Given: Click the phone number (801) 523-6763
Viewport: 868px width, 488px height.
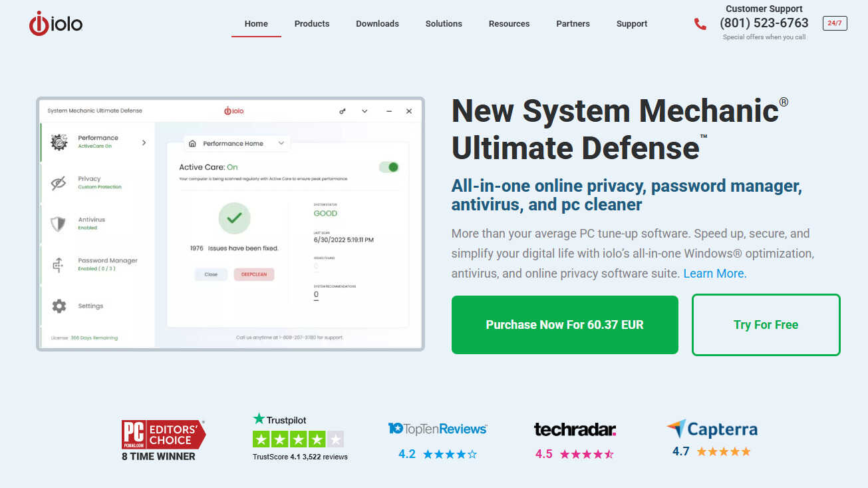Looking at the screenshot, I should click(x=764, y=23).
